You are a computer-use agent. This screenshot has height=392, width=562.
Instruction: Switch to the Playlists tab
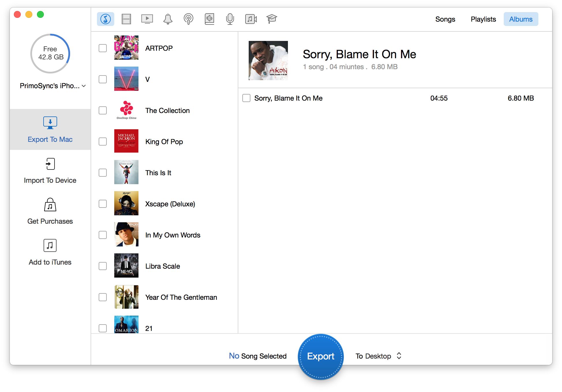coord(483,19)
